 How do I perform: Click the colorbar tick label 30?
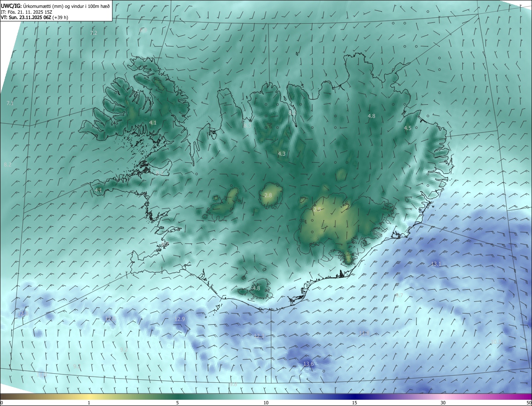(443, 403)
